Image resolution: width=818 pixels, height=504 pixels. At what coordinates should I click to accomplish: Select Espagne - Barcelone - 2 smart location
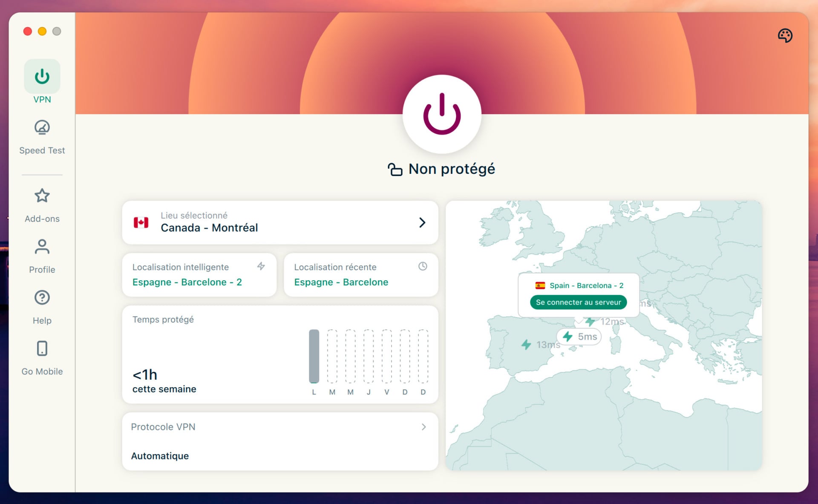(x=187, y=282)
